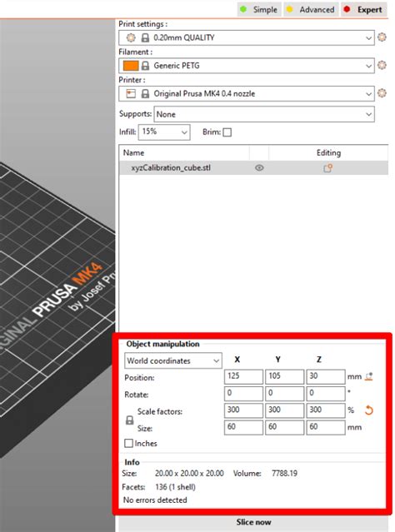The image size is (395, 532).
Task: Click the Volume value 7788.19
Action: click(x=285, y=473)
